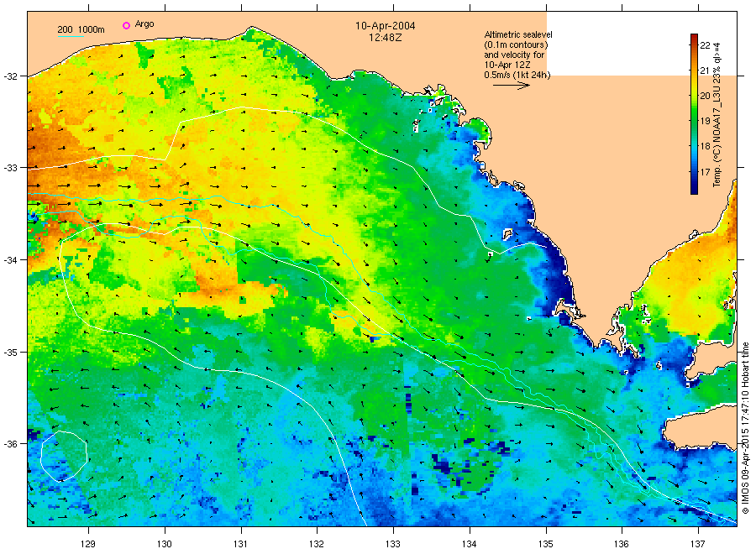Screen dimensions: 756x554
Task: Click the '130' longitude axis label
Action: pos(165,545)
